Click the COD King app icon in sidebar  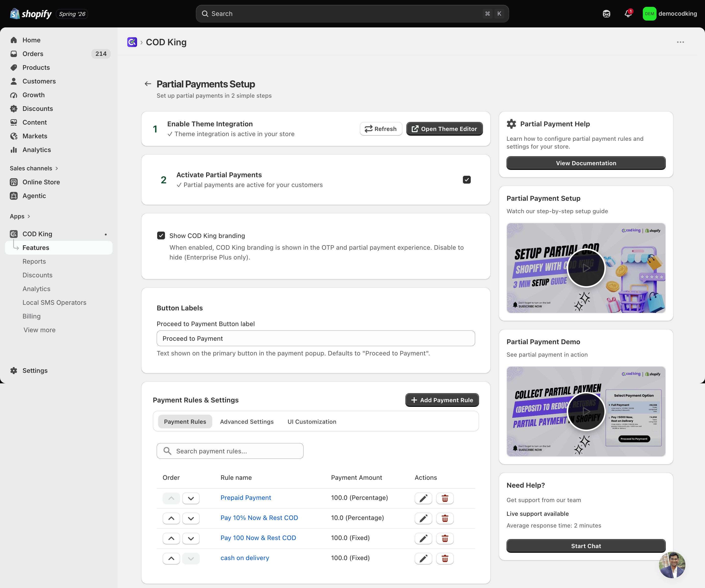(x=14, y=234)
